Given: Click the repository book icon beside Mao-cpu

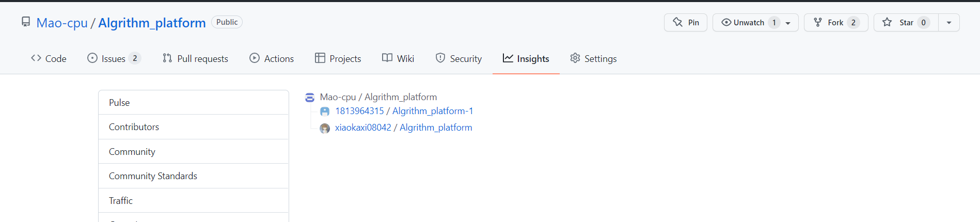Looking at the screenshot, I should 26,22.
